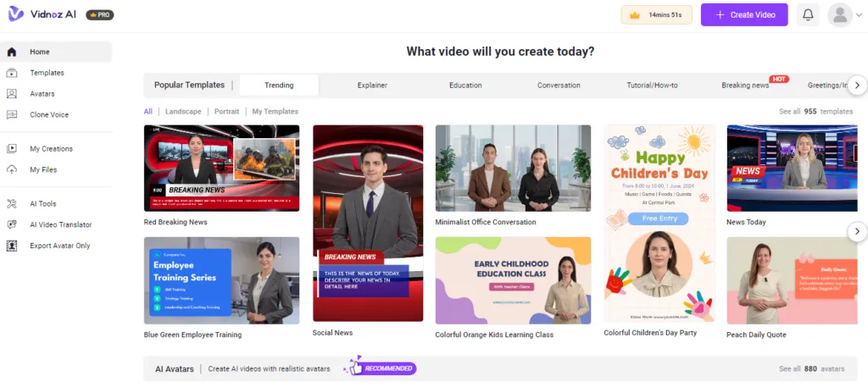Click the Export Avatar Only icon
This screenshot has height=387, width=868.
click(12, 246)
